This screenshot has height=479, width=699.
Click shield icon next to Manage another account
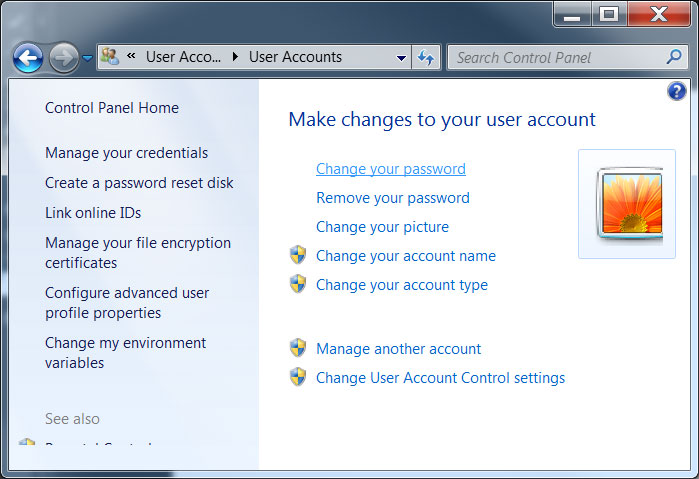[298, 348]
